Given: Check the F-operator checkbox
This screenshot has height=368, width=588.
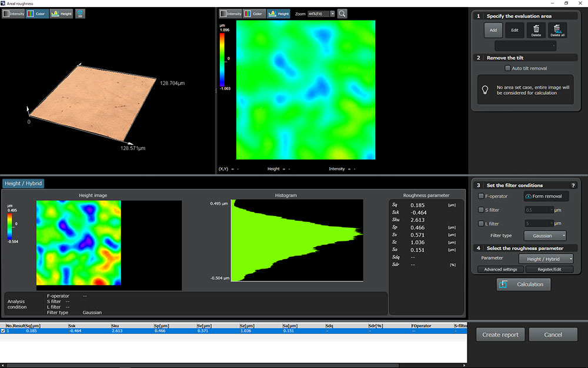Looking at the screenshot, I should (x=482, y=196).
